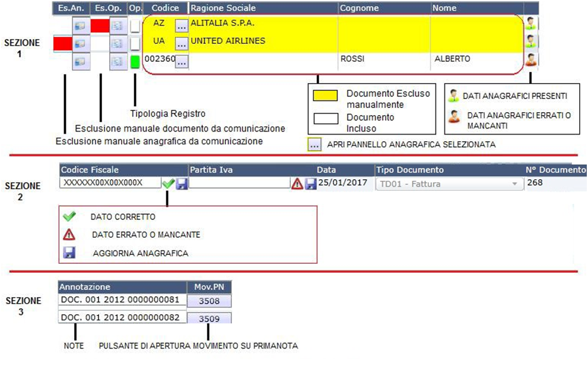Click the Annotazione column header
The image size is (588, 373).
coord(123,287)
